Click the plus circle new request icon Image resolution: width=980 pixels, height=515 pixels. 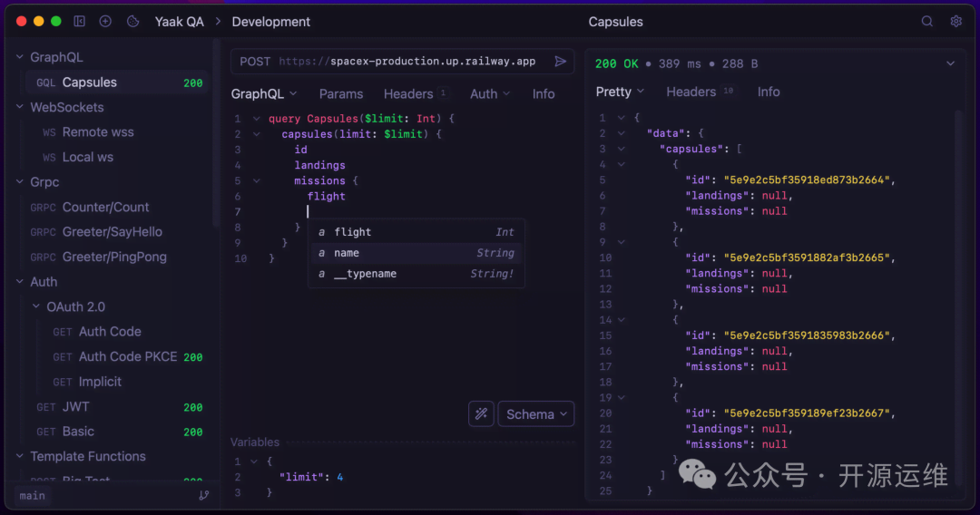(x=105, y=21)
